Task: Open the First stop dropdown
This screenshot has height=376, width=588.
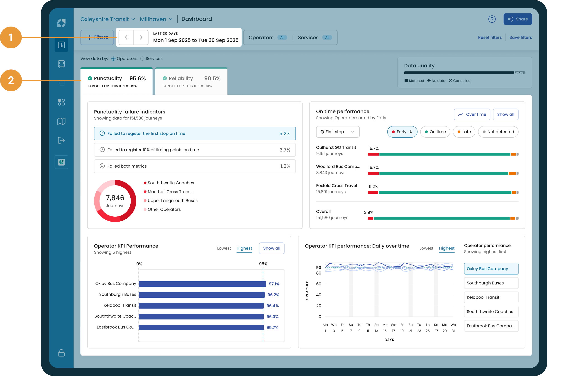Action: (337, 132)
